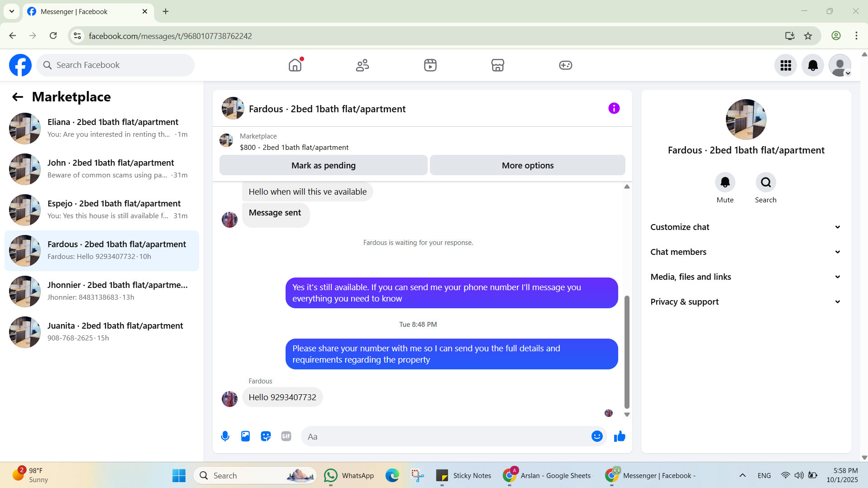Send a thumbs-up like
This screenshot has width=868, height=488.
[x=620, y=436]
